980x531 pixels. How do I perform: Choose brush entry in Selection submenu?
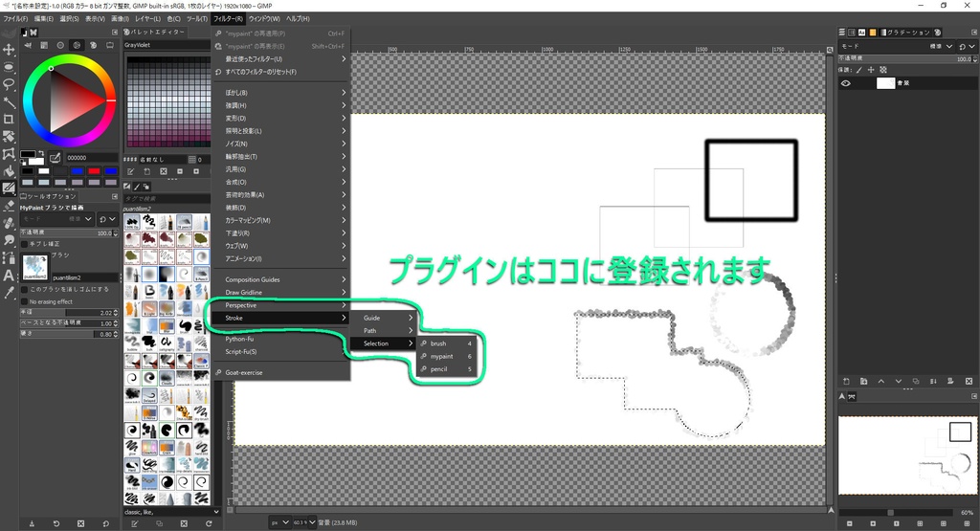coord(446,343)
